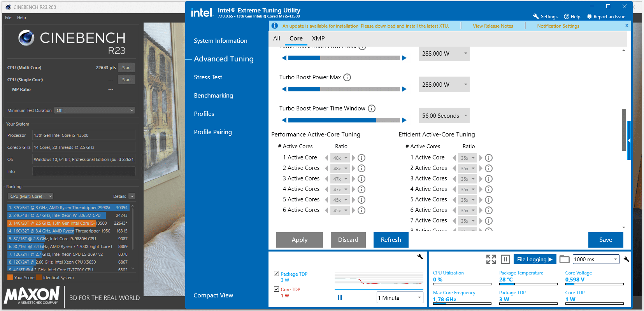The height and width of the screenshot is (311, 644).
Task: Open Stress Test in XTU sidebar
Action: tap(208, 77)
